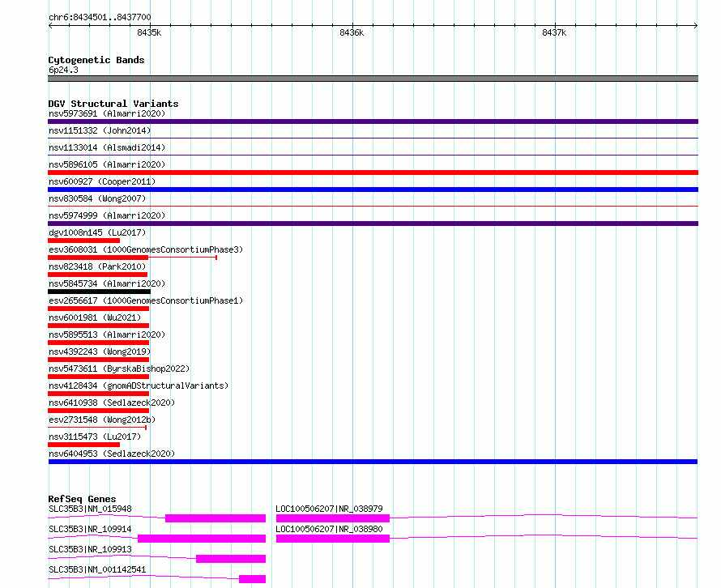The image size is (721, 588).
Task: Click esv3608031 (1000GenomesConsortiumPhase3) label
Action: point(146,249)
